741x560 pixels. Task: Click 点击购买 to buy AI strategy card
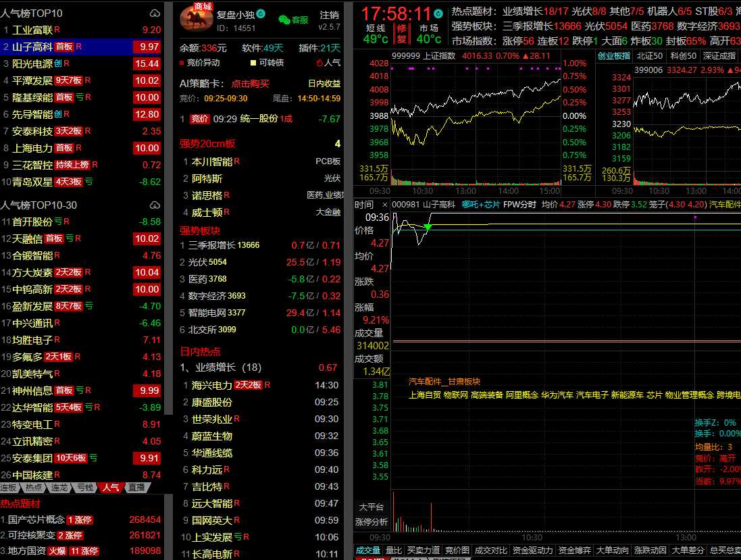[250, 84]
